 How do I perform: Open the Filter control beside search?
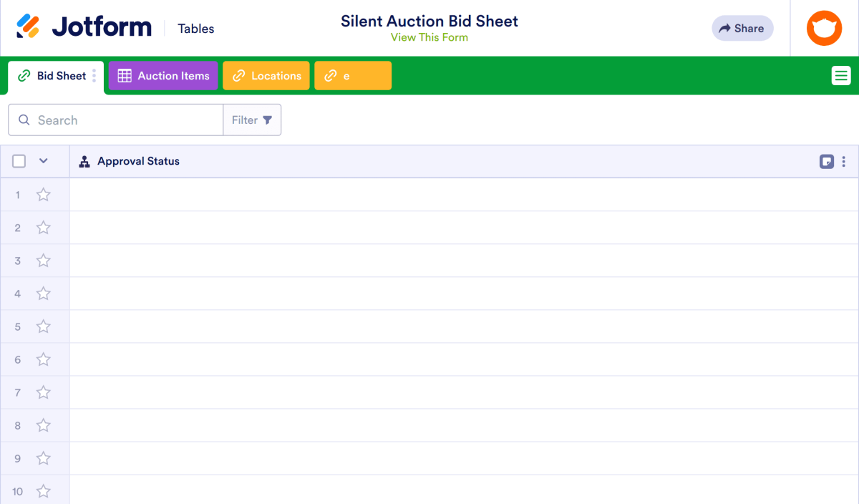coord(252,120)
